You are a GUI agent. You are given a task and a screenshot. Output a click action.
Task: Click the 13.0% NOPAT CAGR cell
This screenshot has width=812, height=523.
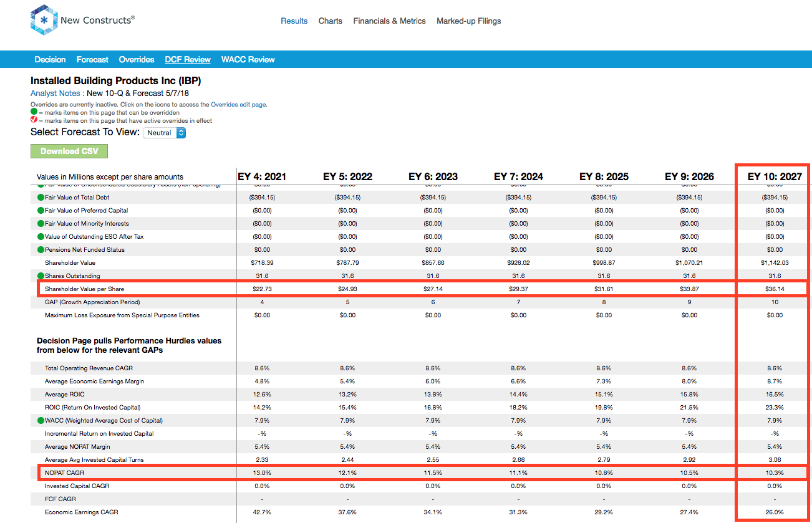pyautogui.click(x=262, y=473)
